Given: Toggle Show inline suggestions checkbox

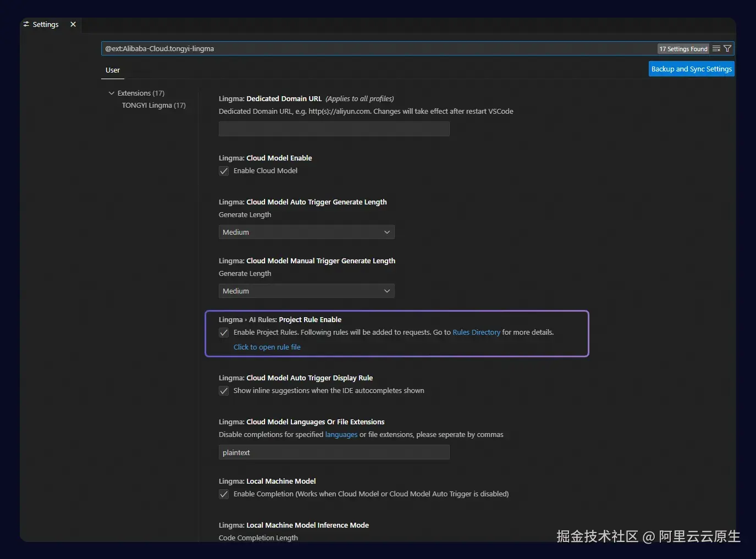Looking at the screenshot, I should [x=224, y=391].
